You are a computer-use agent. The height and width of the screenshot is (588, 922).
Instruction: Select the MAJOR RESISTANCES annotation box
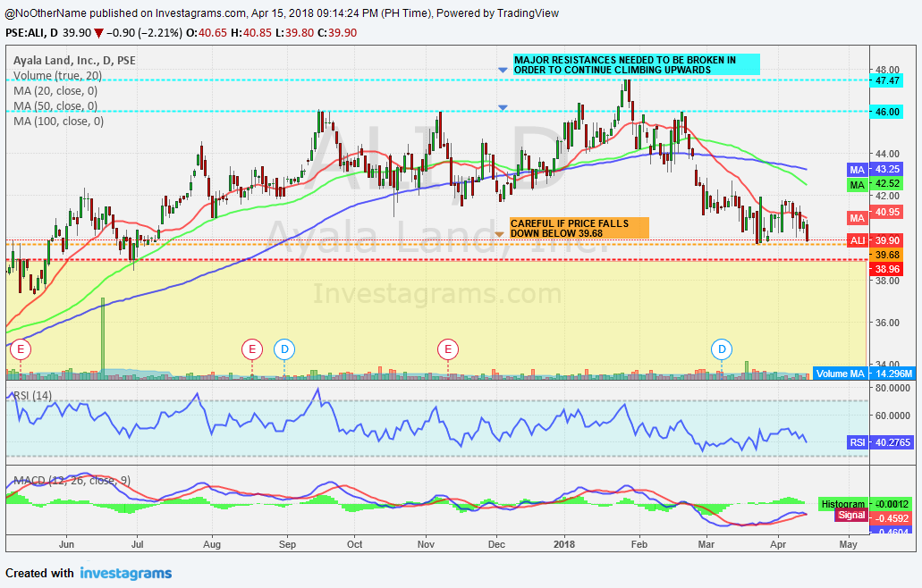point(636,64)
